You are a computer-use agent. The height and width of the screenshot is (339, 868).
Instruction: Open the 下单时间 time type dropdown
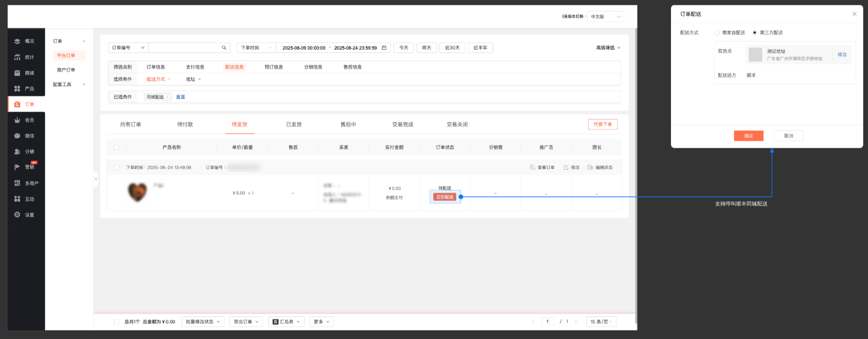point(256,48)
